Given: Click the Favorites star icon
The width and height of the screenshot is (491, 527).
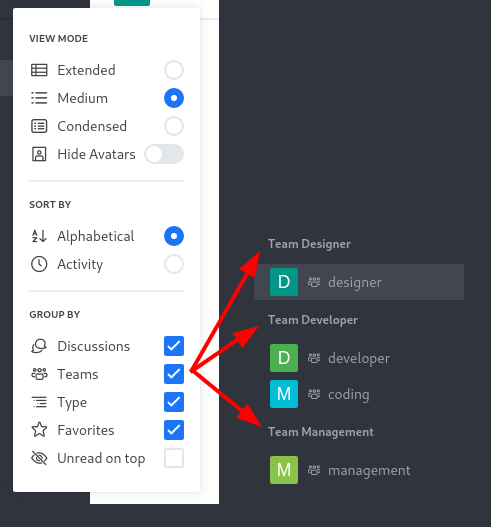Looking at the screenshot, I should (39, 430).
